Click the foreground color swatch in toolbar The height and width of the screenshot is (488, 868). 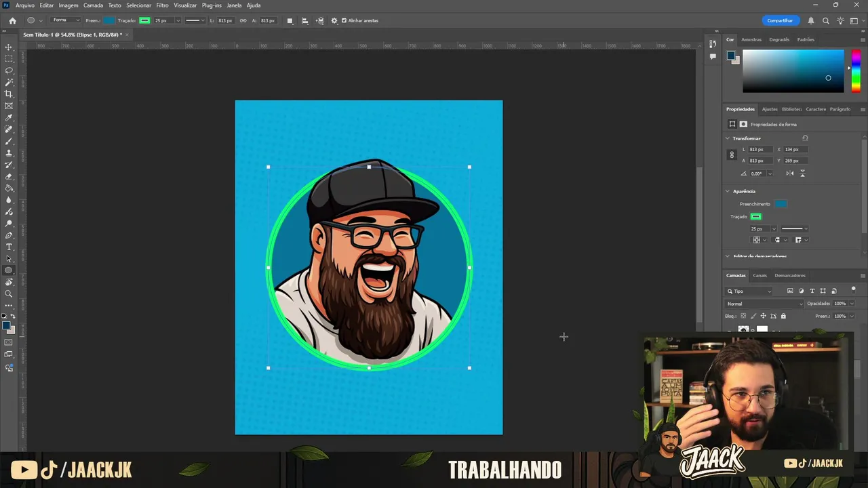[6, 326]
